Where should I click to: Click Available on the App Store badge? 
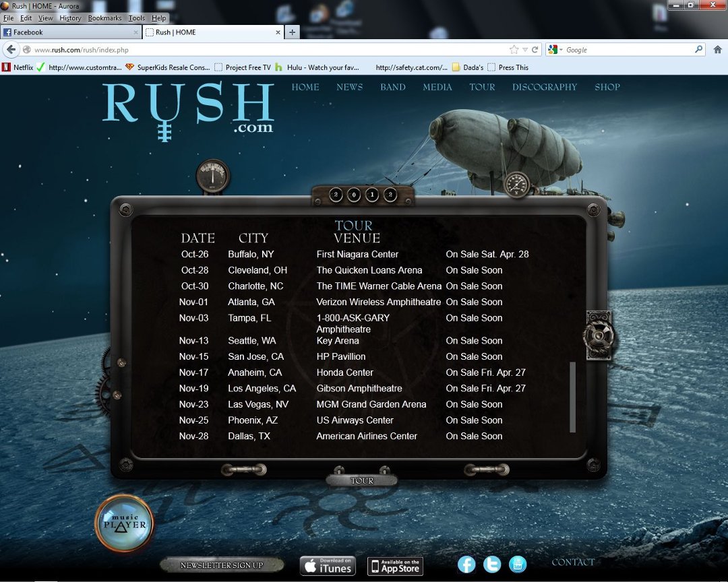(x=395, y=567)
